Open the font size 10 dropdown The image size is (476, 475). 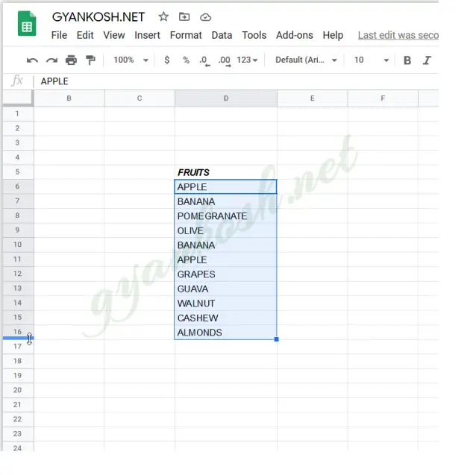[372, 60]
